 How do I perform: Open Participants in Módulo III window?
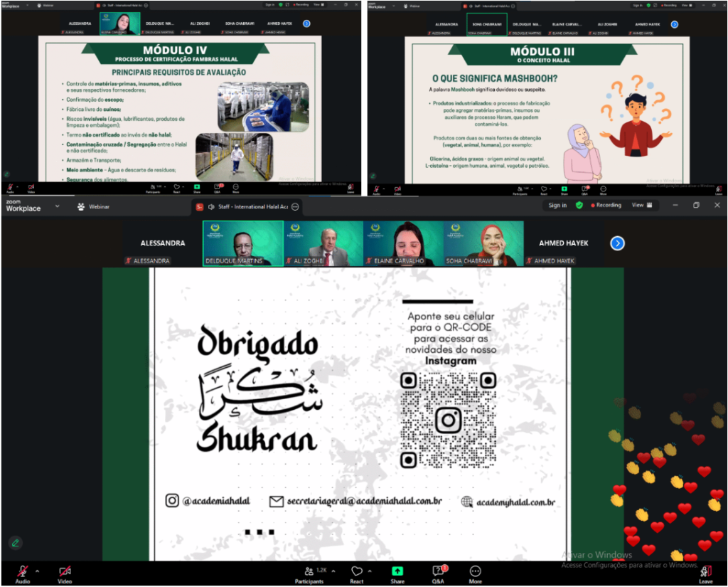(520, 190)
